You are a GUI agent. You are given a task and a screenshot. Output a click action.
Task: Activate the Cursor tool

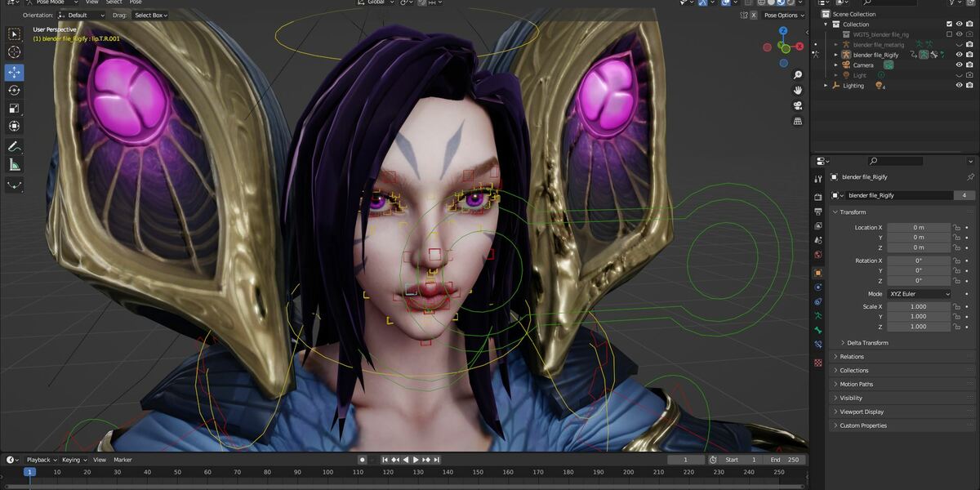pyautogui.click(x=15, y=52)
